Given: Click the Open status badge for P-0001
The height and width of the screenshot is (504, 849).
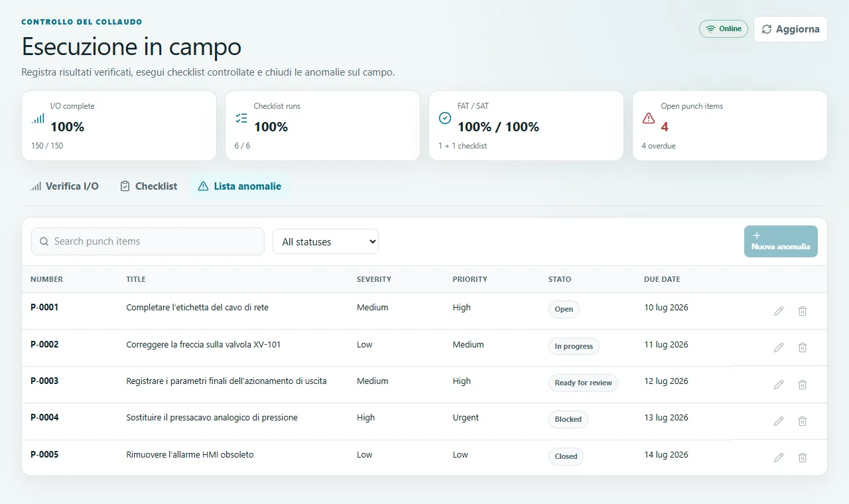Looking at the screenshot, I should [x=564, y=309].
